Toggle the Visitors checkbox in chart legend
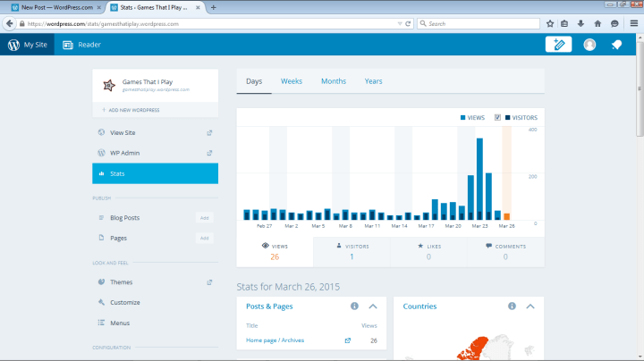This screenshot has width=644, height=361. pyautogui.click(x=497, y=117)
